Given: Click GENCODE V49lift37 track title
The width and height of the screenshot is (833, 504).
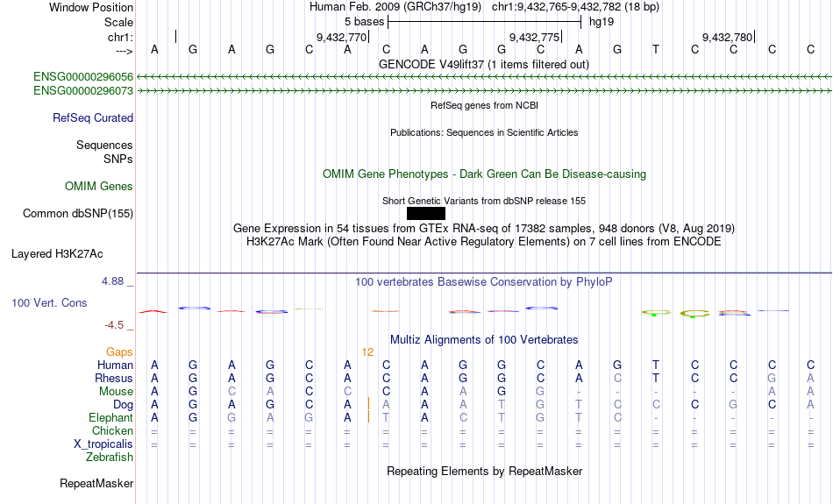Looking at the screenshot, I should [x=484, y=64].
